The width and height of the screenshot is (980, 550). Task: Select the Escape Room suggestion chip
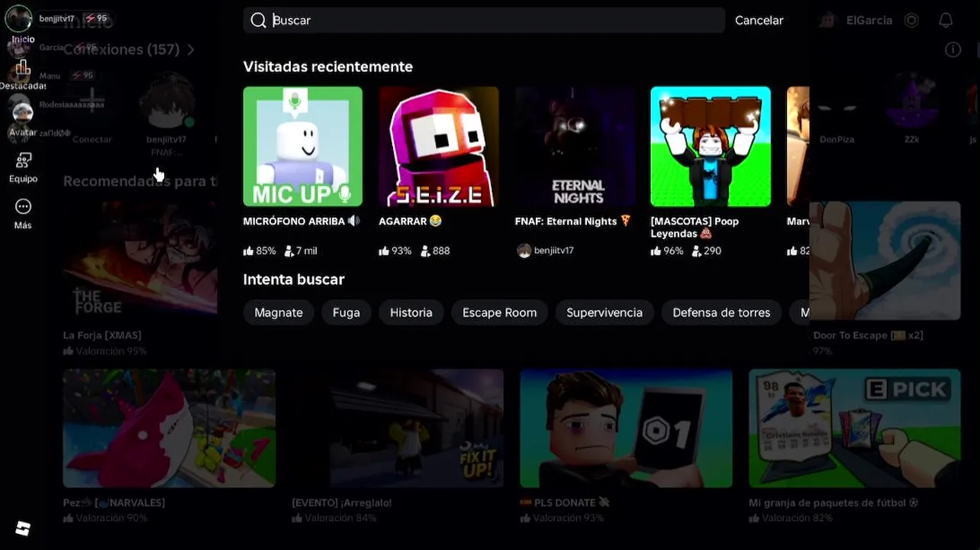pyautogui.click(x=499, y=312)
